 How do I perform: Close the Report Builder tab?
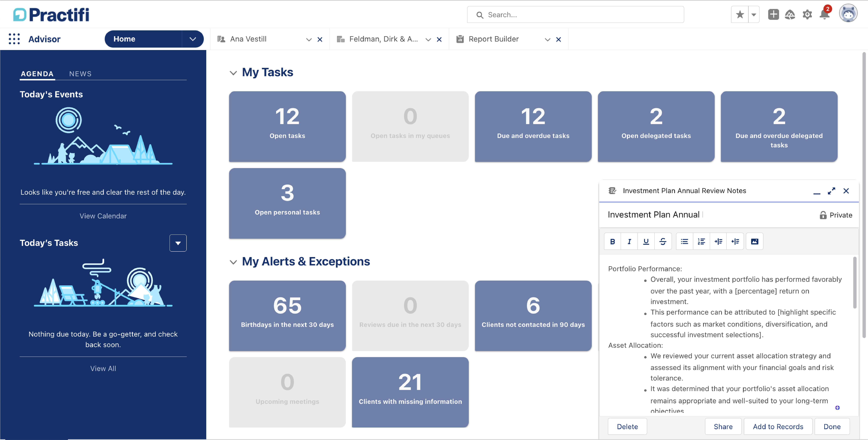[558, 39]
